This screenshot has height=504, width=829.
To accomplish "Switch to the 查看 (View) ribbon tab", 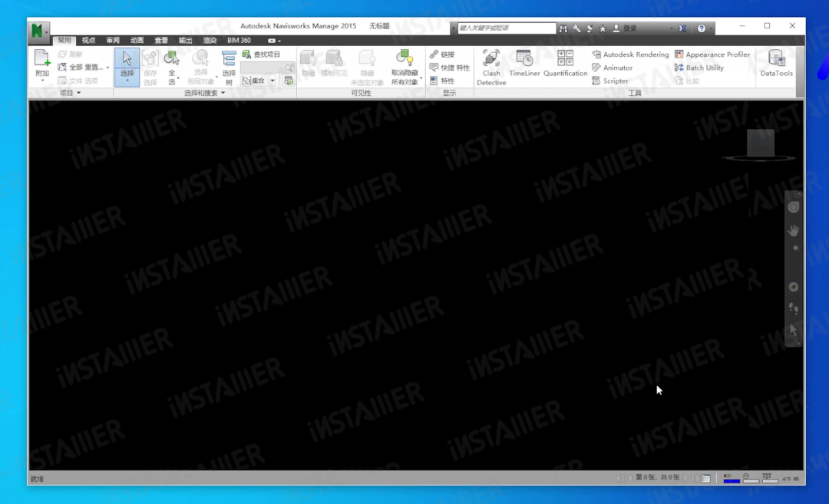I will (x=161, y=41).
